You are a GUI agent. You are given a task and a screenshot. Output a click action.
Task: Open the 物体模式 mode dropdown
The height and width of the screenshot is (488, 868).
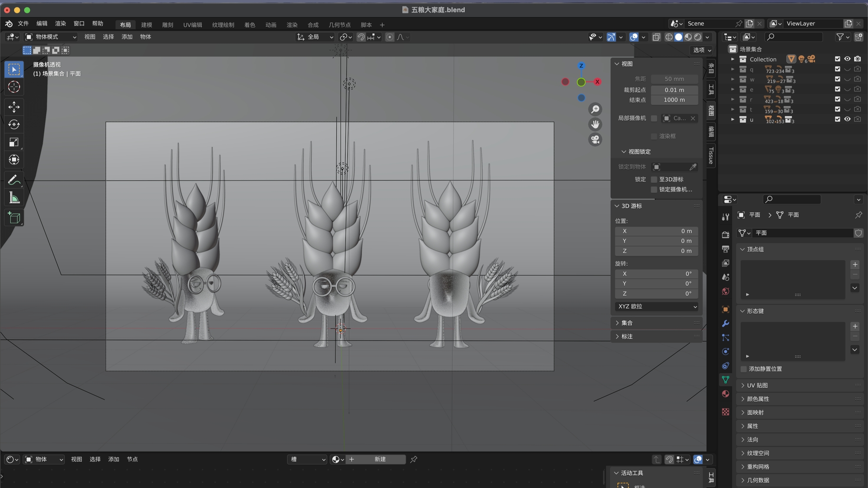51,37
